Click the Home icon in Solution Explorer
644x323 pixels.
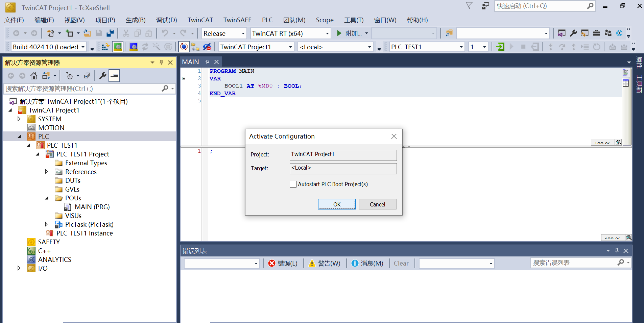[x=34, y=76]
